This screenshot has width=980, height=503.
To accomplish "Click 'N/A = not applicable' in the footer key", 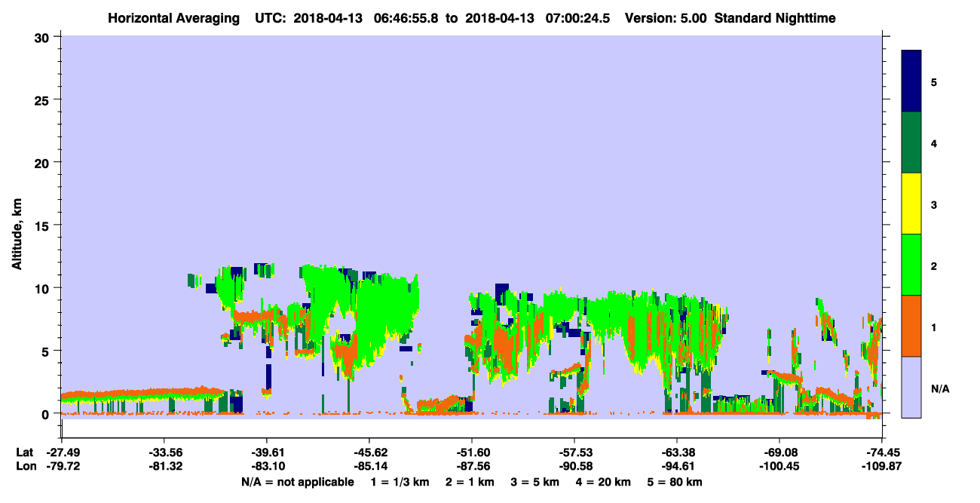I will pyautogui.click(x=297, y=482).
